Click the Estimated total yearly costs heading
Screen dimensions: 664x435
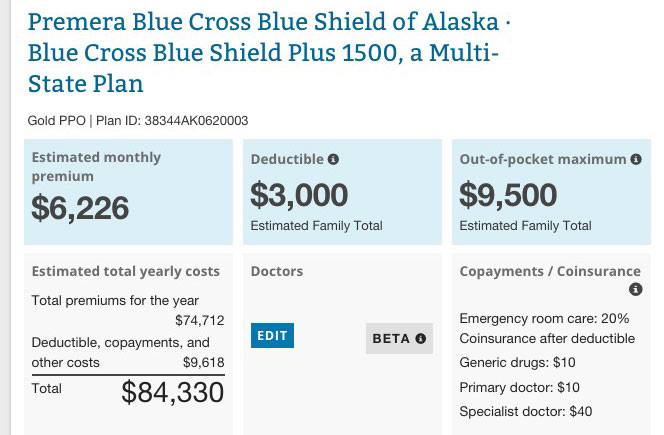pos(126,271)
